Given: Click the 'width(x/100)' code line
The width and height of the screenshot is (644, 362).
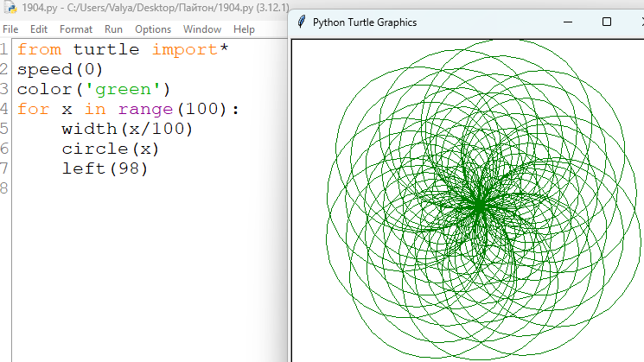Looking at the screenshot, I should coord(127,129).
